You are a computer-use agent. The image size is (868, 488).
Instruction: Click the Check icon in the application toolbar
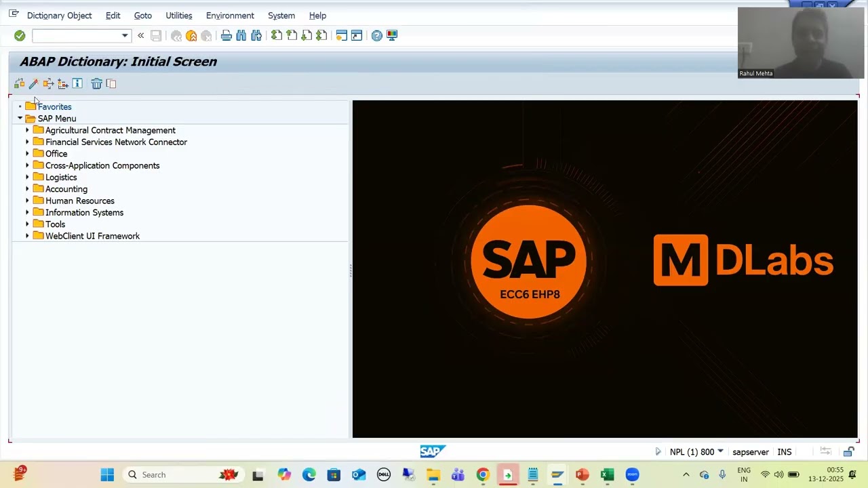[x=19, y=83]
